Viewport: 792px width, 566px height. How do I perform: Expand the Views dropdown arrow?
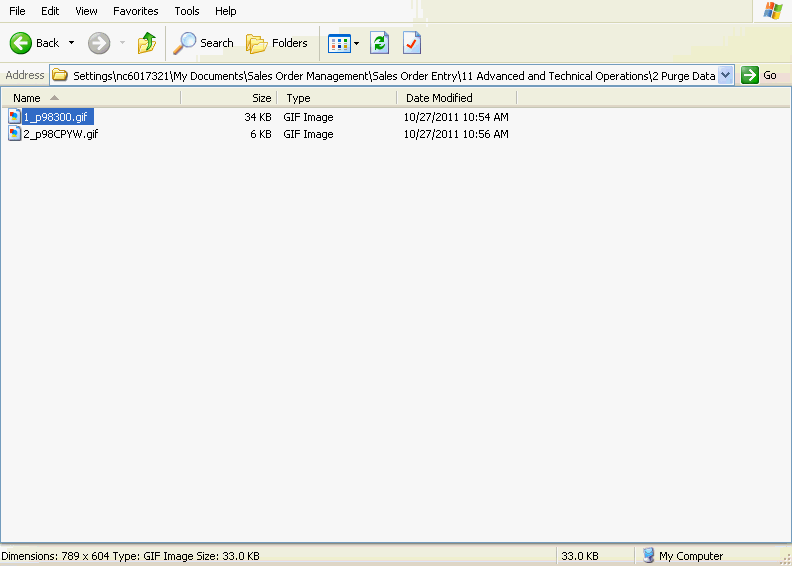pyautogui.click(x=357, y=43)
